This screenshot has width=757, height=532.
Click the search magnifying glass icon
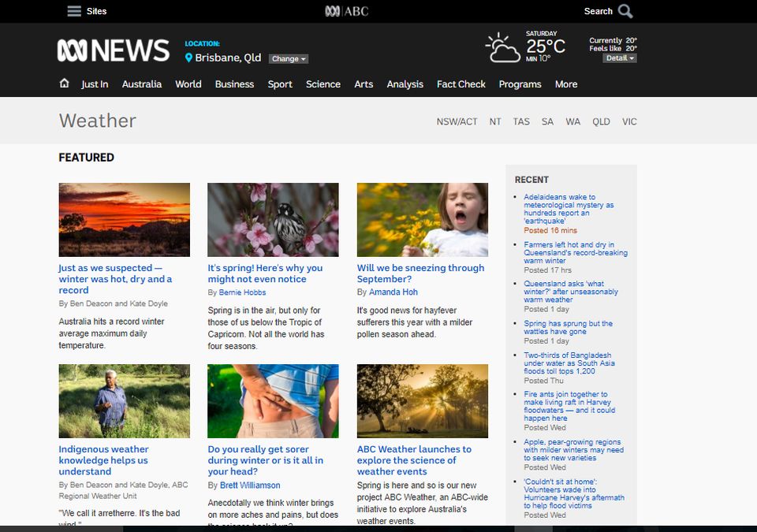pos(625,11)
